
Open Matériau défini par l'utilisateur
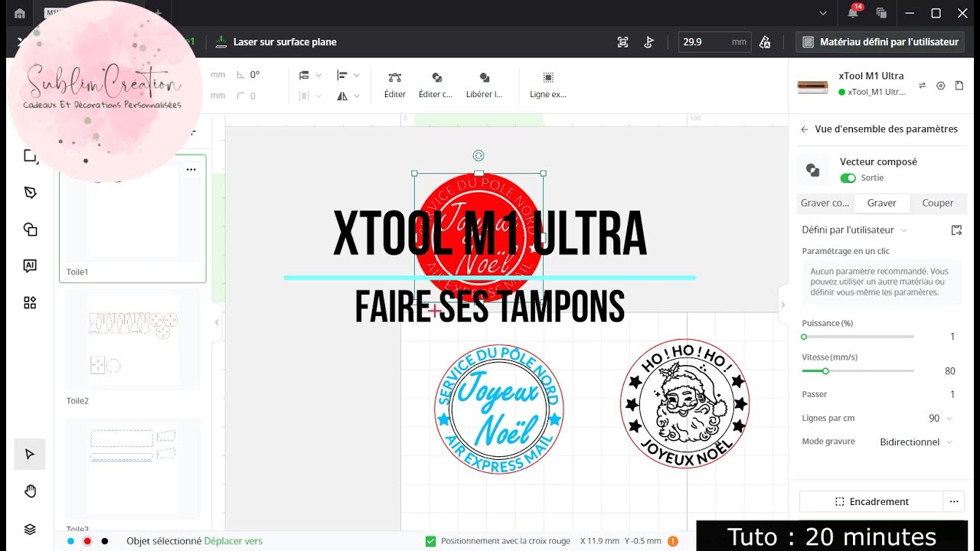point(880,42)
